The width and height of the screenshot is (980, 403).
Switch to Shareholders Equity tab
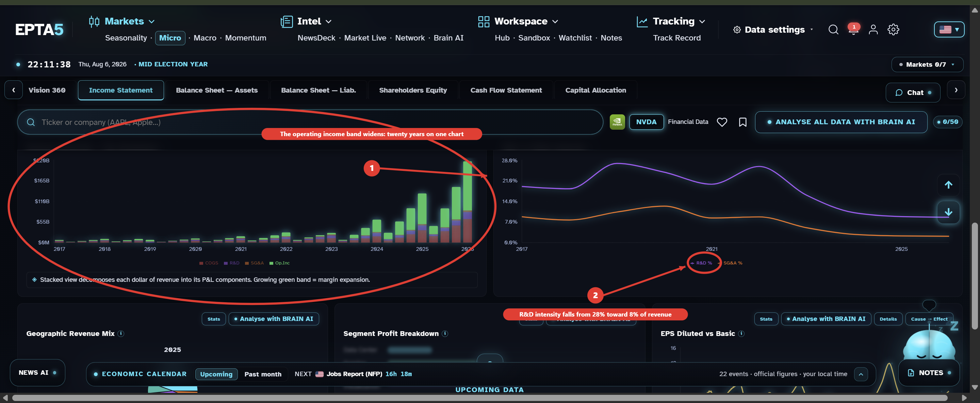[413, 90]
